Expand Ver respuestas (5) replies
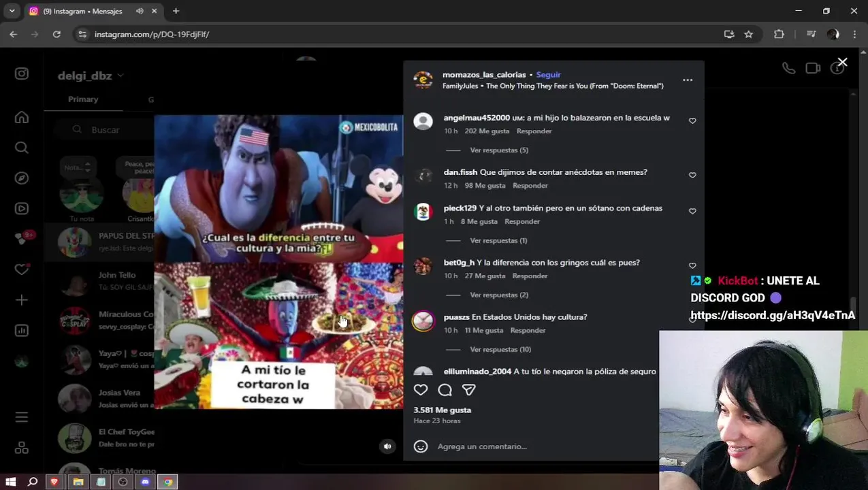This screenshot has width=868, height=490. [499, 150]
